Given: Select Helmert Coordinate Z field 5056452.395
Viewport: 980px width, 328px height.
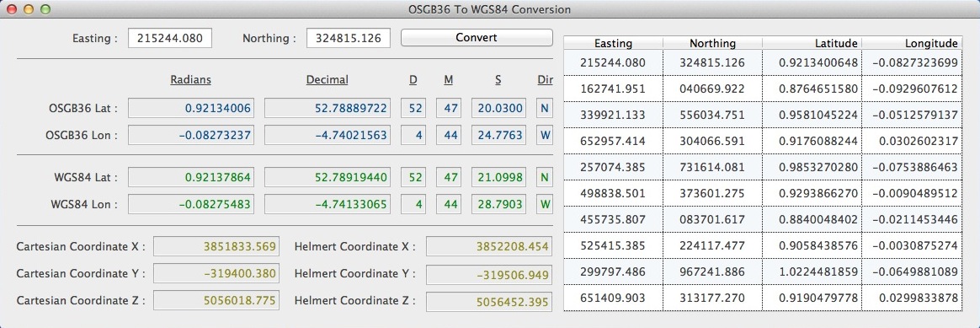Looking at the screenshot, I should coord(489,302).
